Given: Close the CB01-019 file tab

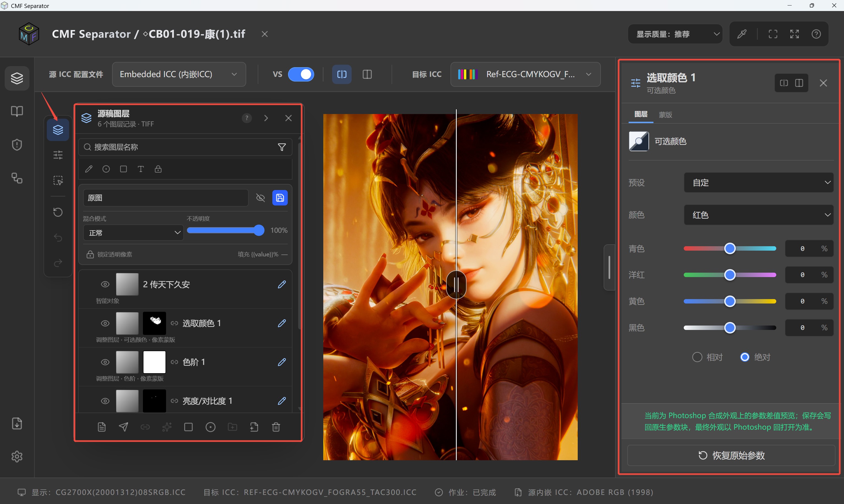Looking at the screenshot, I should pyautogui.click(x=265, y=34).
